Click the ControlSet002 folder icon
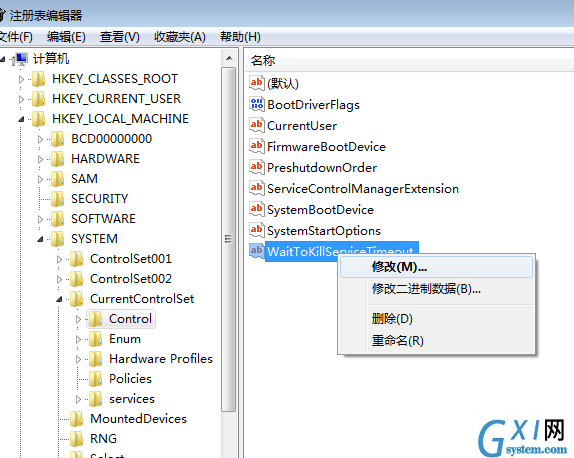 77,279
